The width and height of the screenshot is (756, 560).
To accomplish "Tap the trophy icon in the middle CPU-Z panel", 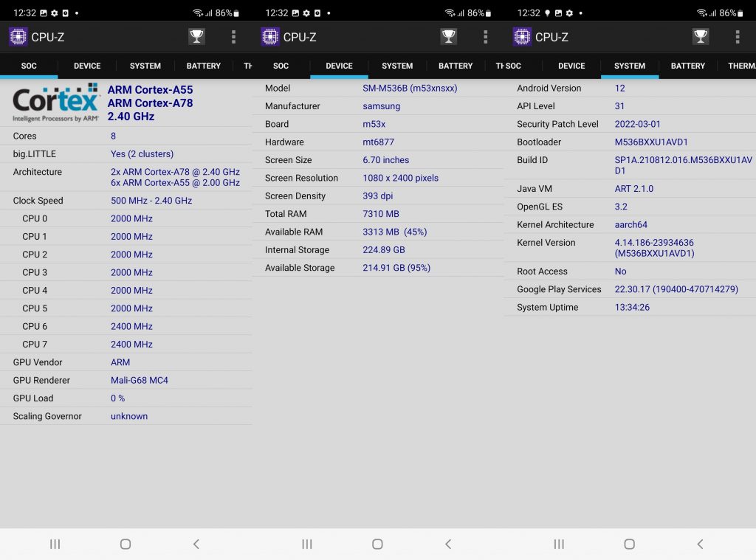I will (x=449, y=37).
